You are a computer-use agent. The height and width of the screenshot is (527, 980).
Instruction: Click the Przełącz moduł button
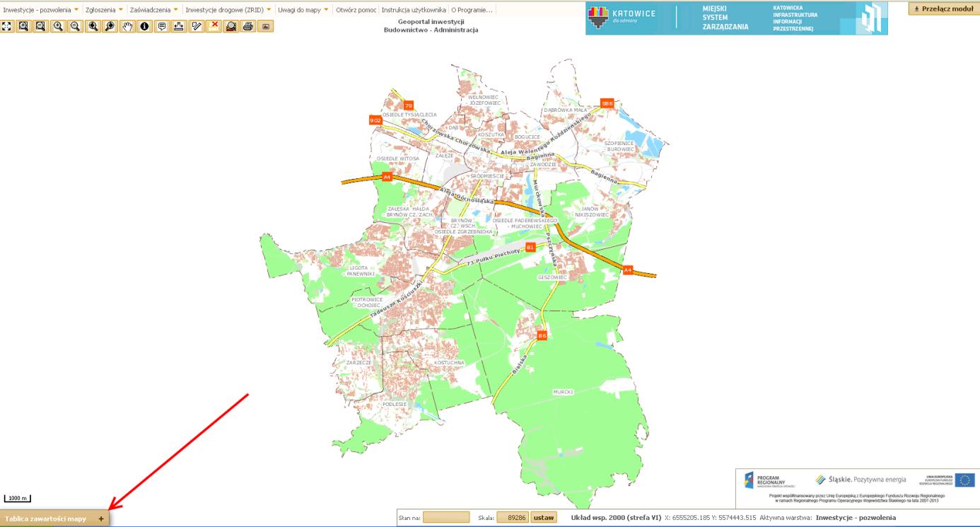click(943, 9)
